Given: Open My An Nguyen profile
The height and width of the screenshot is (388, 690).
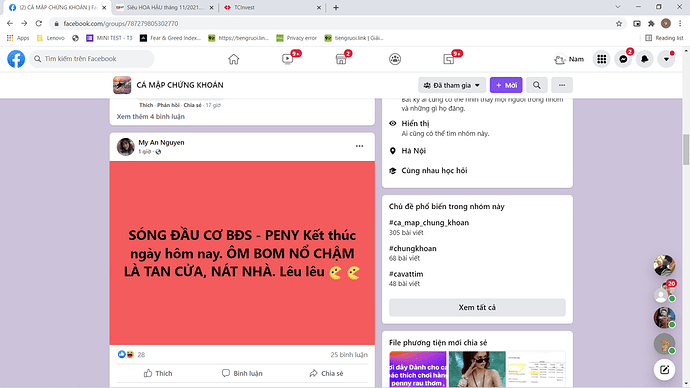Looking at the screenshot, I should [161, 143].
